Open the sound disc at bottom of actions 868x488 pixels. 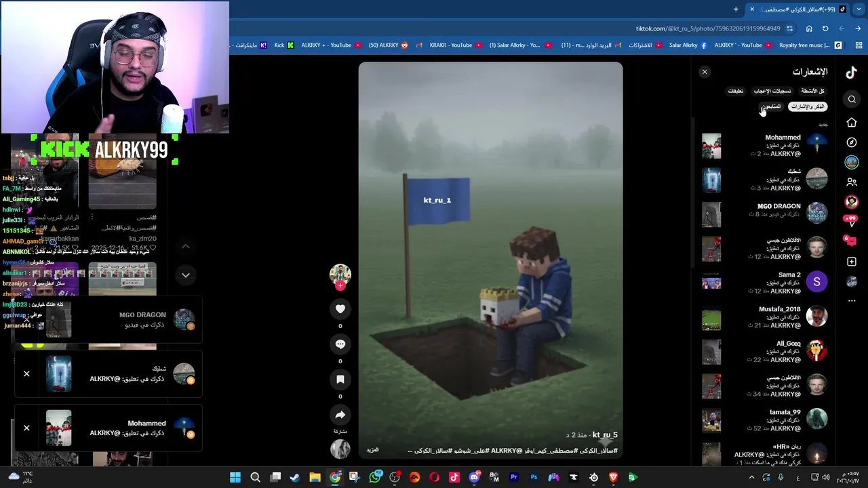(x=340, y=449)
